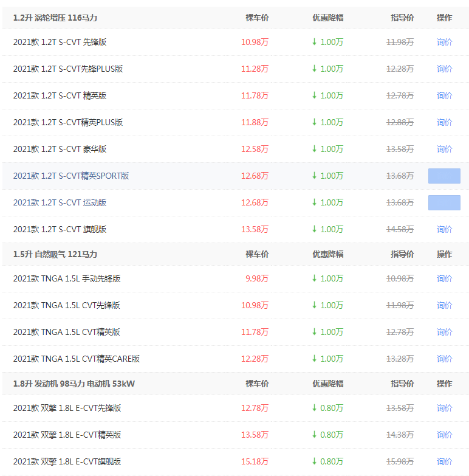
Task: Click blue button in 1.2T 运动版 row
Action: pos(444,202)
